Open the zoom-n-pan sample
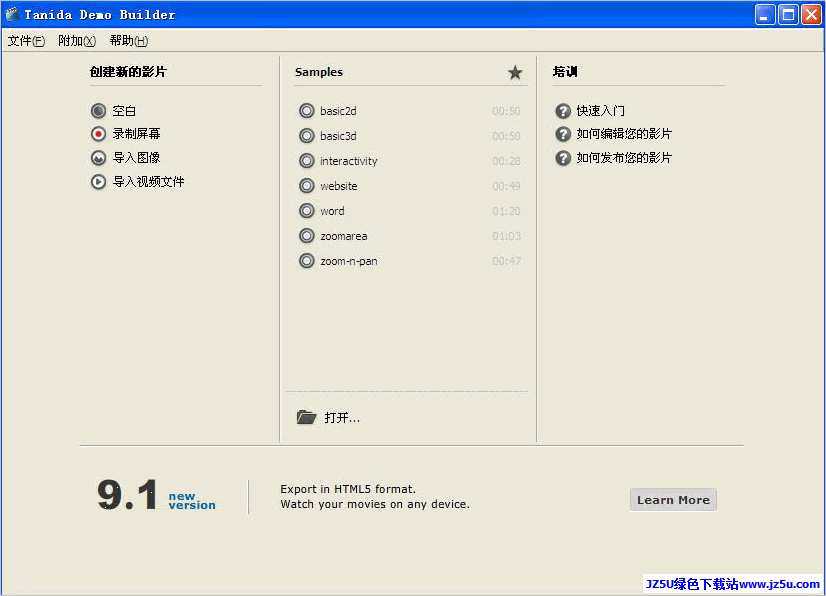The image size is (826, 596). [349, 261]
